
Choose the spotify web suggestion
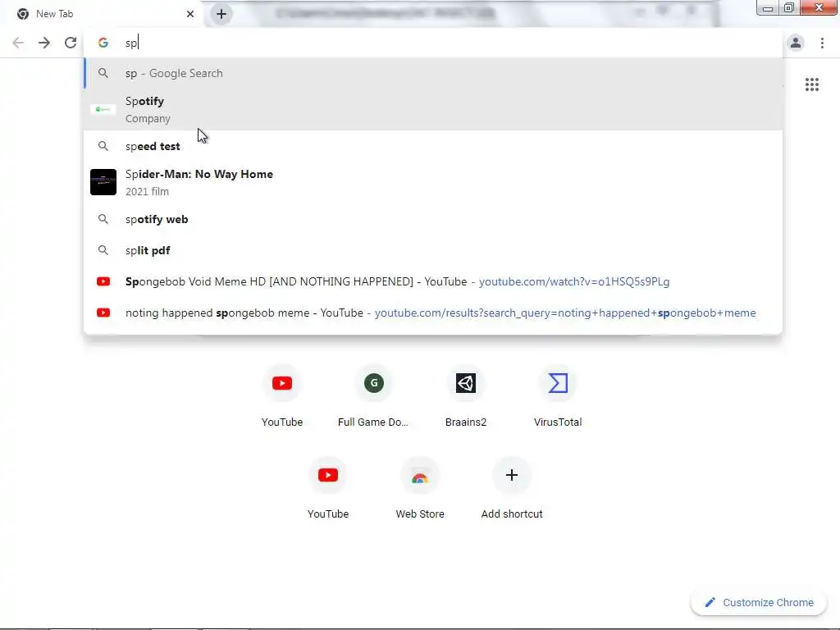point(433,219)
